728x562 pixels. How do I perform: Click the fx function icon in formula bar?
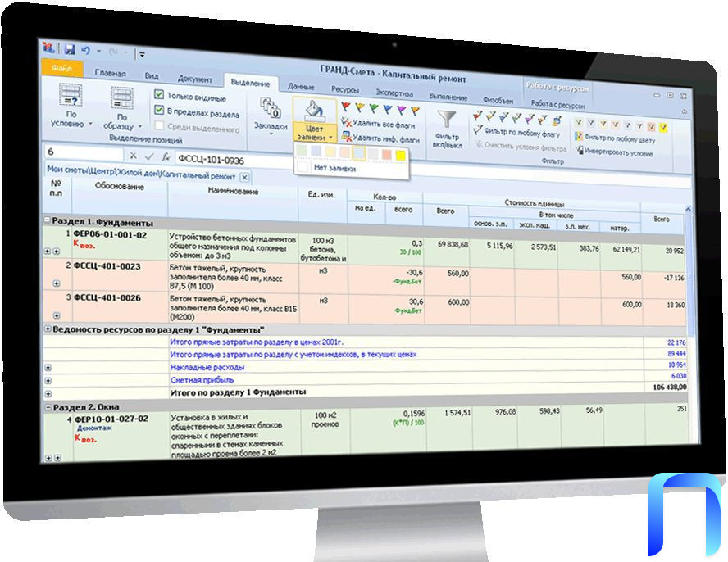166,158
